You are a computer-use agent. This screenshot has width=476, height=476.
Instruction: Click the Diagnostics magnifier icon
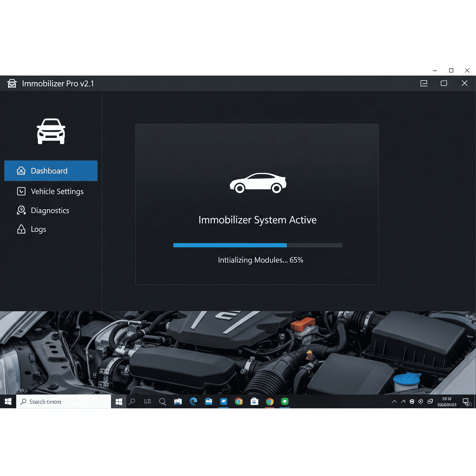click(21, 210)
